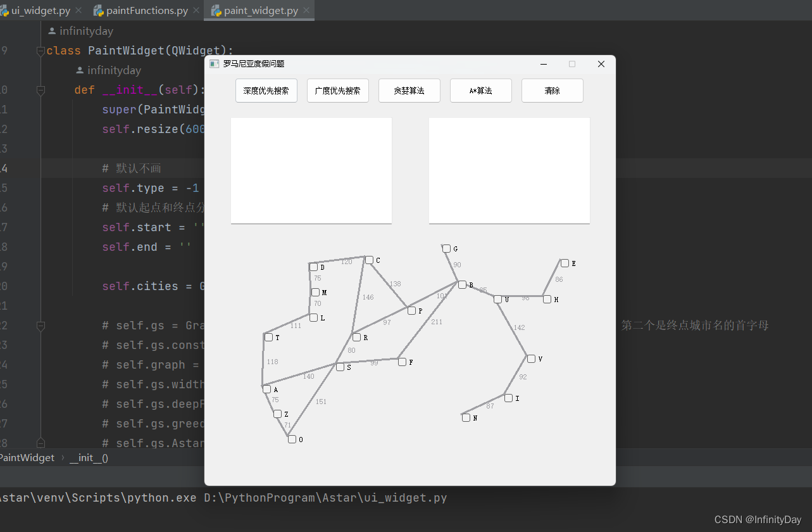
Task: Select the city E checkbox
Action: [565, 263]
